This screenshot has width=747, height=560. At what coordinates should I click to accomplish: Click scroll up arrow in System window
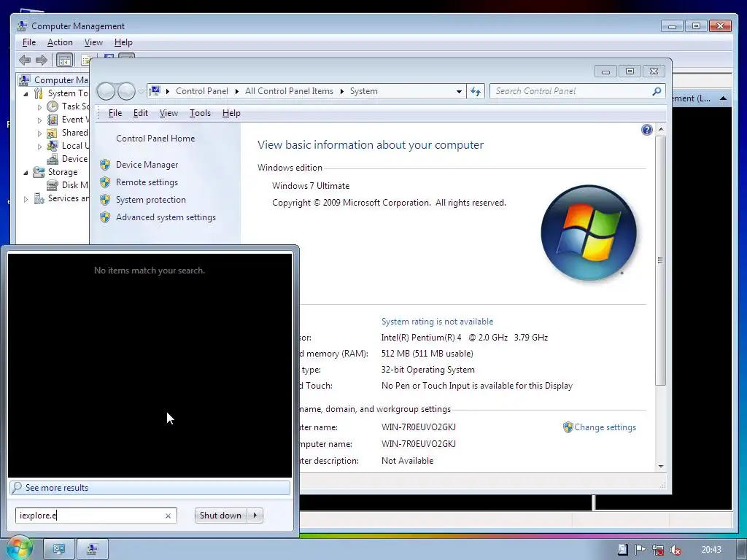(660, 129)
